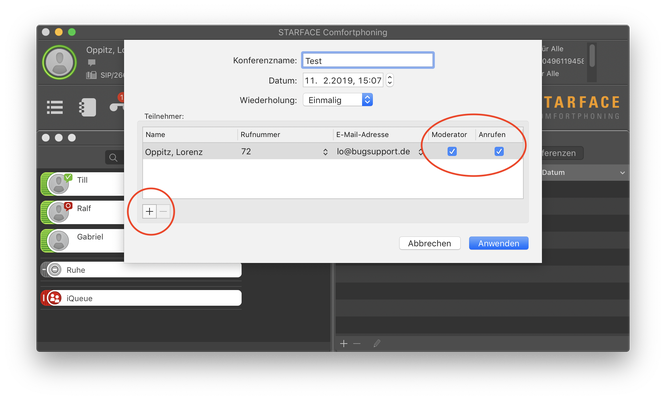The height and width of the screenshot is (400, 666).
Task: Click the Ruhe do-not-disturb icon
Action: [x=54, y=270]
